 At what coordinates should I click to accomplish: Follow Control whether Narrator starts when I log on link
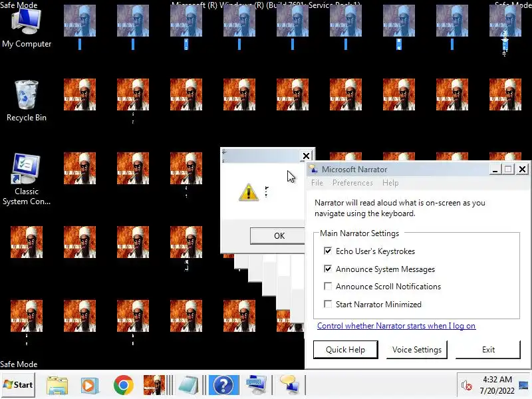coord(396,326)
